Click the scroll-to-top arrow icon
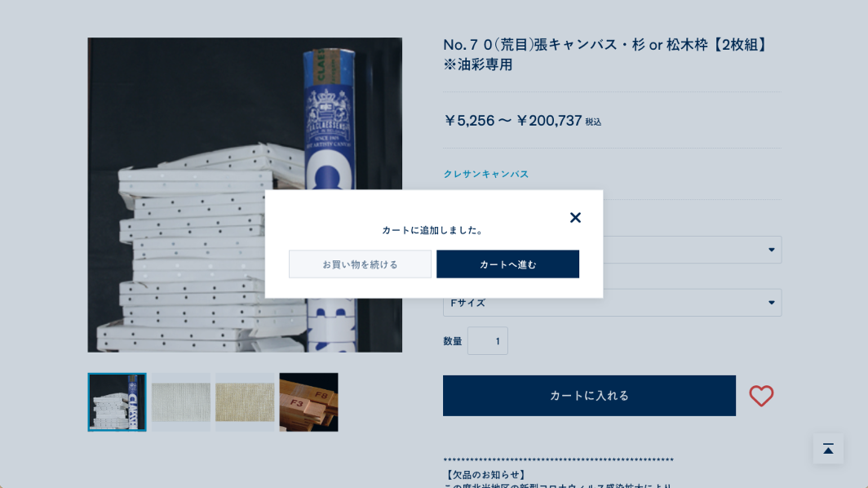Image resolution: width=868 pixels, height=488 pixels. click(828, 449)
